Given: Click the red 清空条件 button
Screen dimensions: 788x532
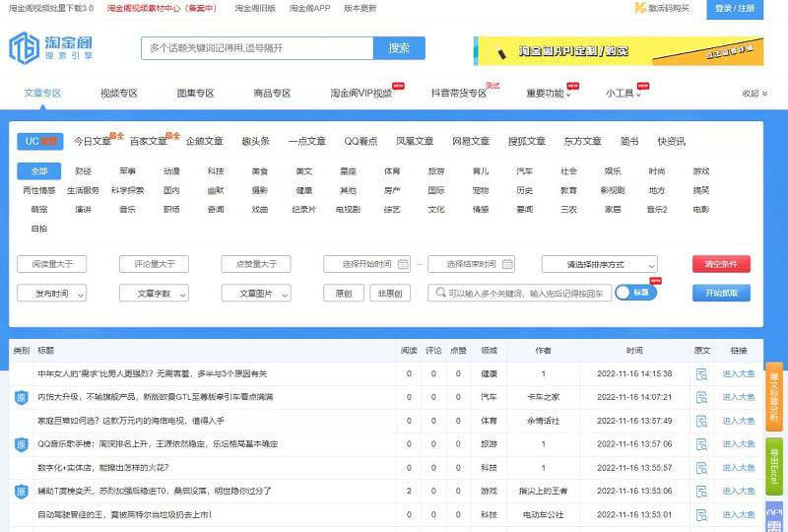Looking at the screenshot, I should tap(720, 264).
